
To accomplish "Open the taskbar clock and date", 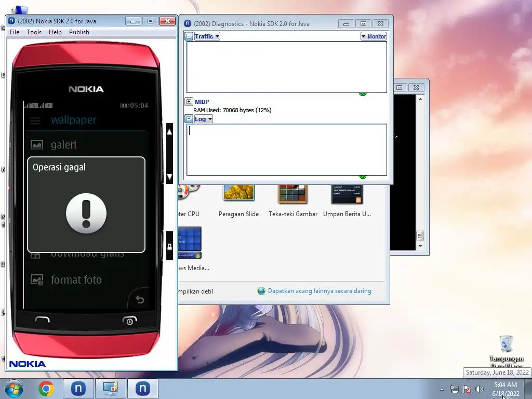I will (x=506, y=389).
